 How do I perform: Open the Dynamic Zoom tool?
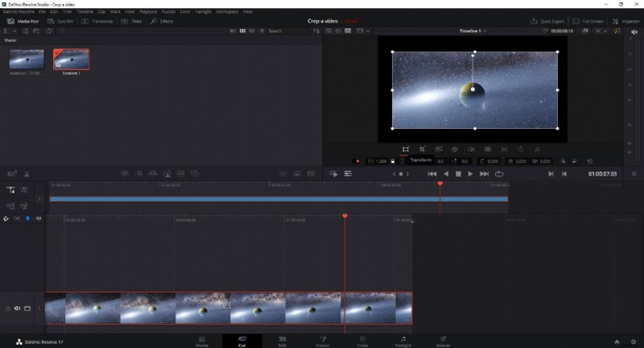(x=439, y=149)
